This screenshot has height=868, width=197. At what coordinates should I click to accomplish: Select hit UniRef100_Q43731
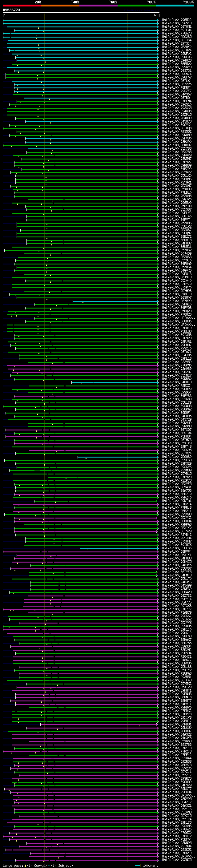pos(177,71)
